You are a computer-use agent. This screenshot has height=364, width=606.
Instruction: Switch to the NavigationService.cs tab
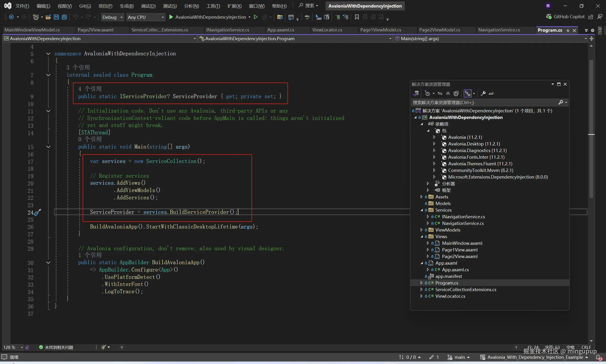coord(499,30)
